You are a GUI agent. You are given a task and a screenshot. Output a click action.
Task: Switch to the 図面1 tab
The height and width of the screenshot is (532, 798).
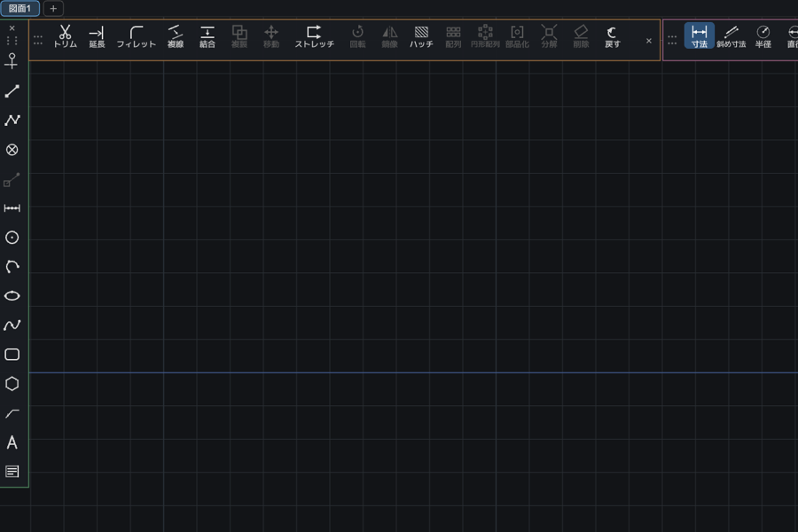(x=20, y=8)
